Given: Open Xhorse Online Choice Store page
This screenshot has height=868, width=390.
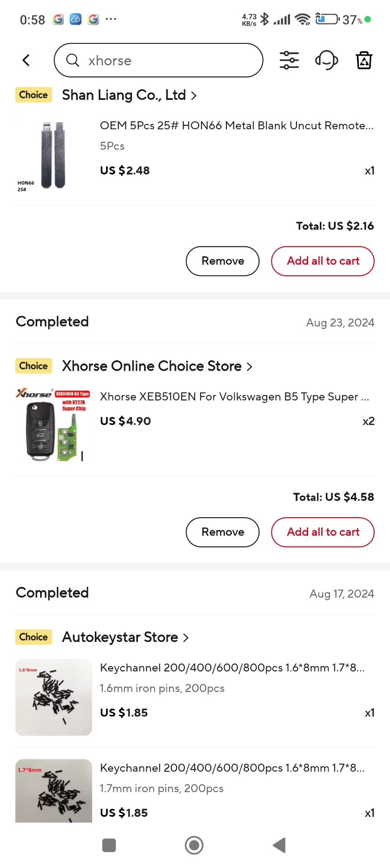Looking at the screenshot, I should pos(156,366).
